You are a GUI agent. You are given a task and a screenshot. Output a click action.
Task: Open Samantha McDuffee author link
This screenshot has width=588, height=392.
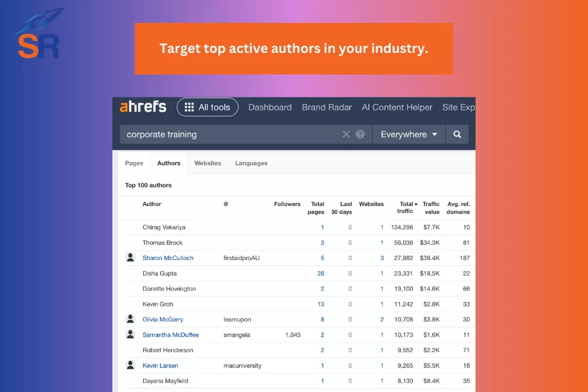[x=171, y=335]
